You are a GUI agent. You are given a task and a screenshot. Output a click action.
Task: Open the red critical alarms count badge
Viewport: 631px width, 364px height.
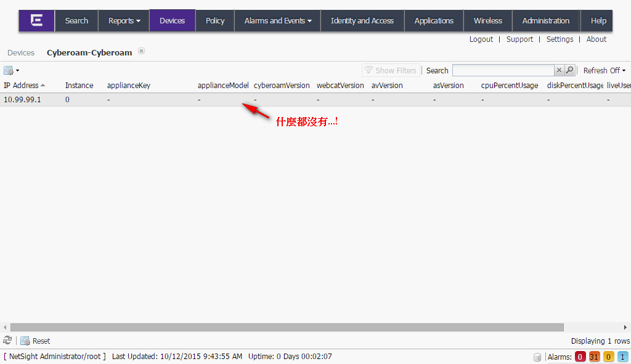click(580, 357)
